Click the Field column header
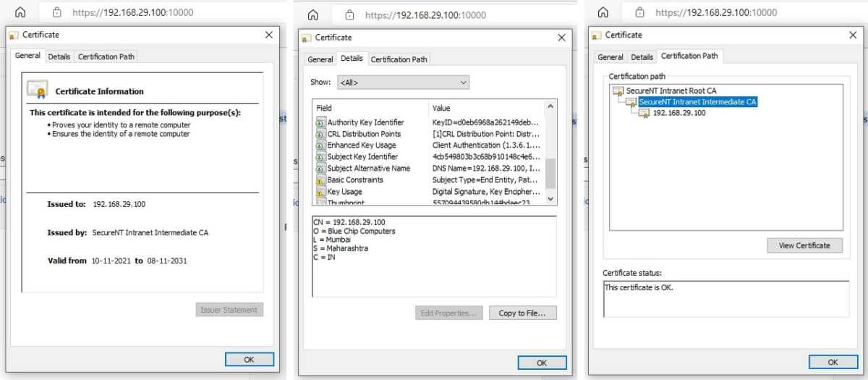Image resolution: width=868 pixels, height=380 pixels. point(371,108)
